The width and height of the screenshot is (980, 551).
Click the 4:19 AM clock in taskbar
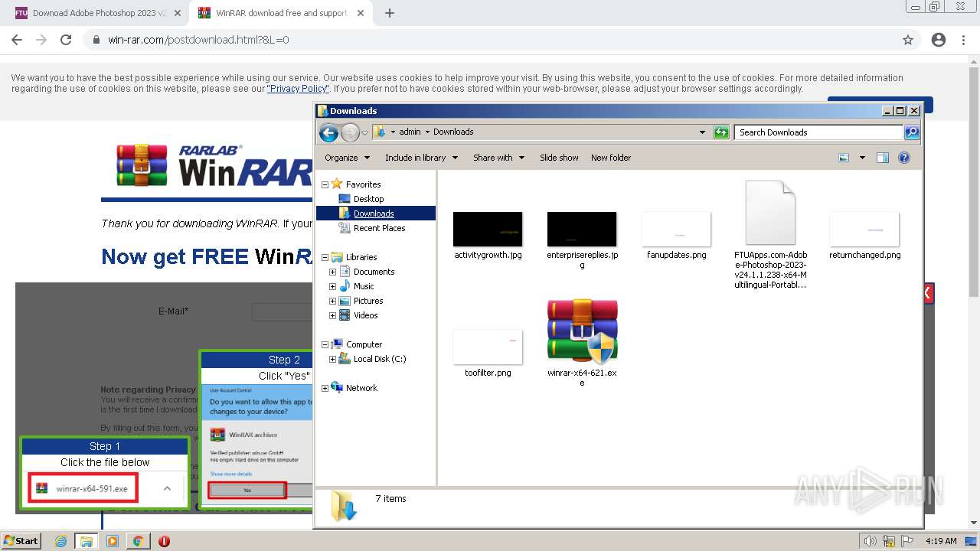941,541
